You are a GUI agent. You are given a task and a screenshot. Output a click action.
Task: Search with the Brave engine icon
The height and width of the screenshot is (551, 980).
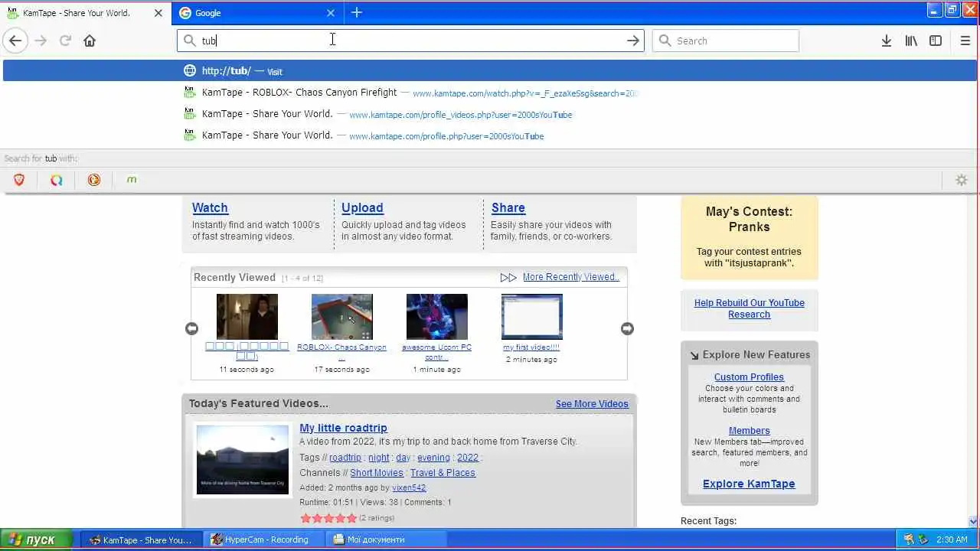coord(19,180)
